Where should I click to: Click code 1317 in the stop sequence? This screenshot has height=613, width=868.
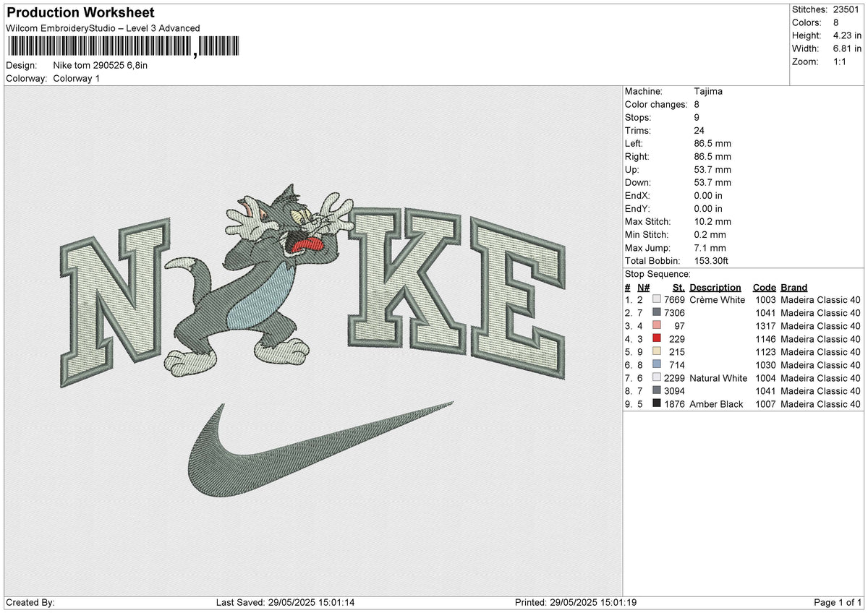tap(765, 325)
